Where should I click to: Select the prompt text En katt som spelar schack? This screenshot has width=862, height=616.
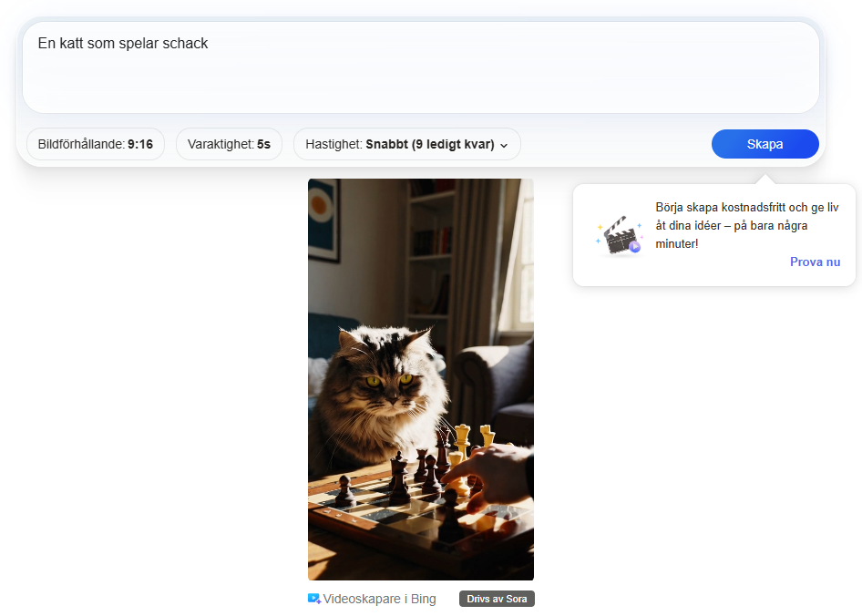pos(121,42)
